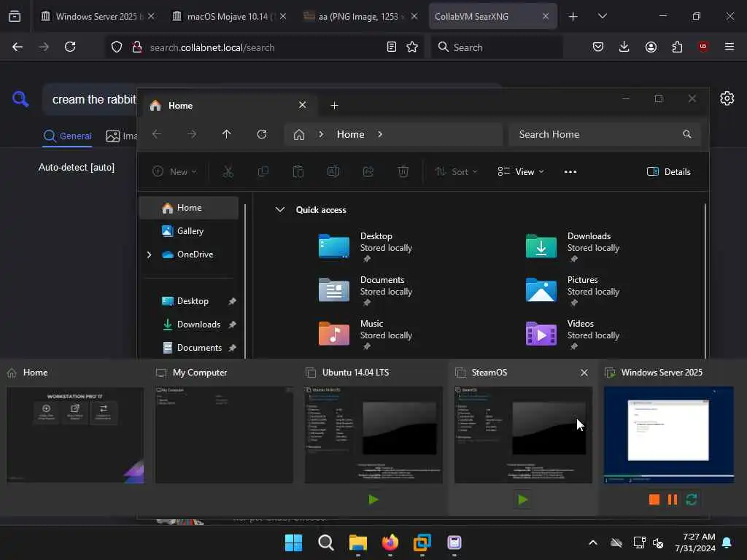Open the Firefox hamburger menu
This screenshot has height=560, width=747.
tap(729, 47)
